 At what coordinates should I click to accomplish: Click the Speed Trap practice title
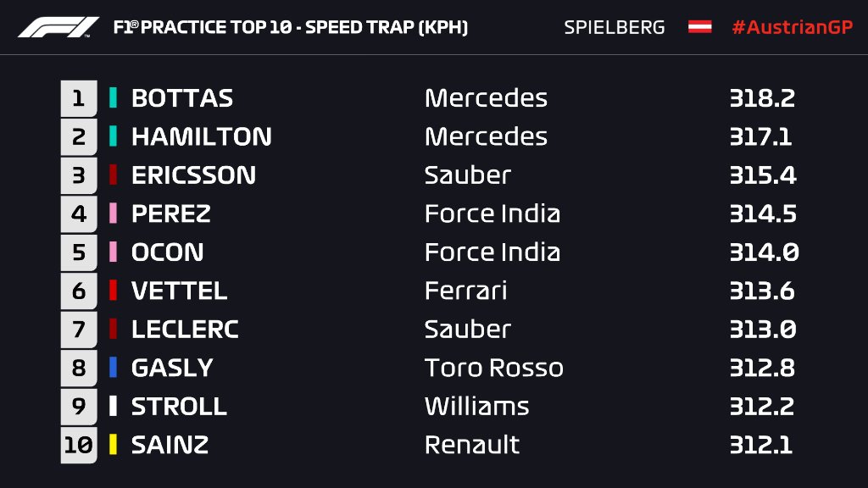(x=291, y=27)
